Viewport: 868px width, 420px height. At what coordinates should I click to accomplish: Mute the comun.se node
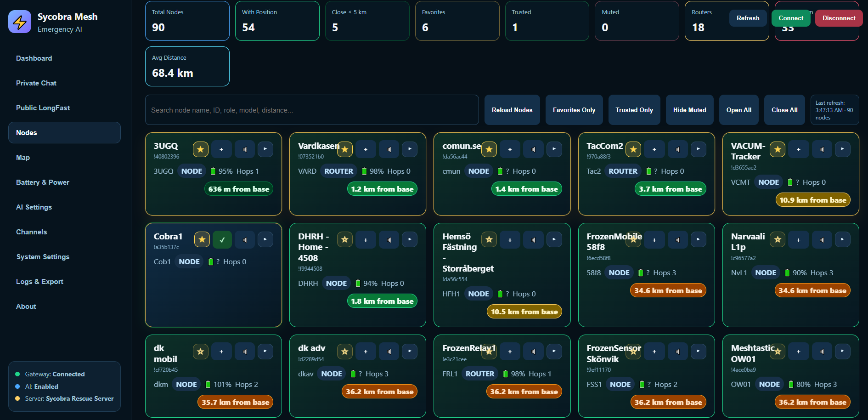click(x=533, y=149)
